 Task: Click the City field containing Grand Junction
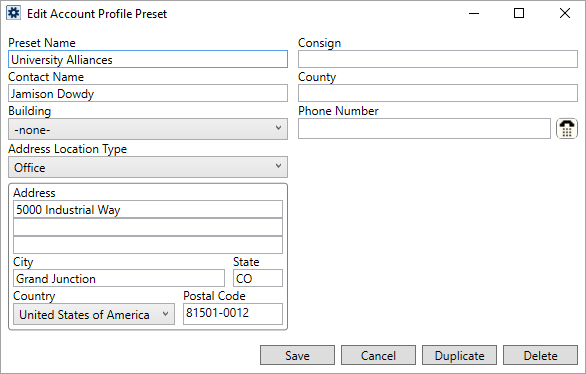[119, 278]
